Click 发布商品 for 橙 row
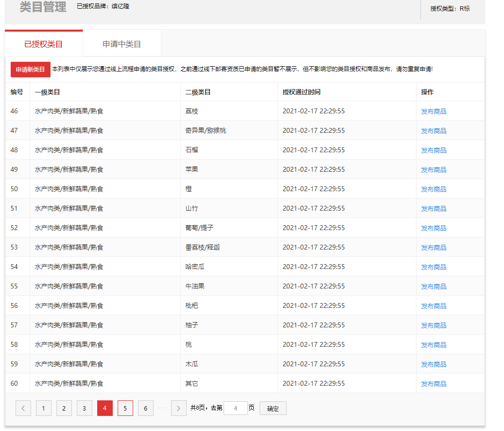Screen dimensions: 504x431 (434, 189)
